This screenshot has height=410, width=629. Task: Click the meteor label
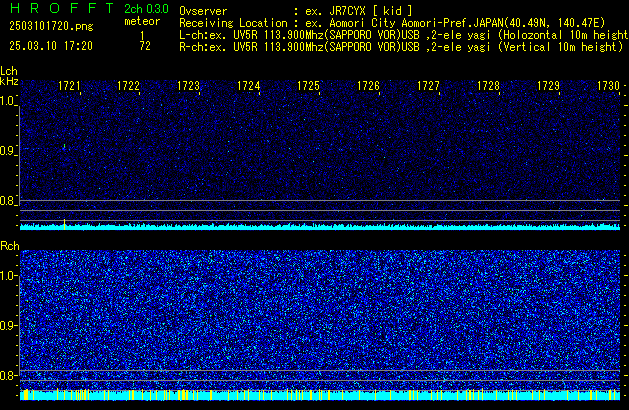click(x=142, y=21)
